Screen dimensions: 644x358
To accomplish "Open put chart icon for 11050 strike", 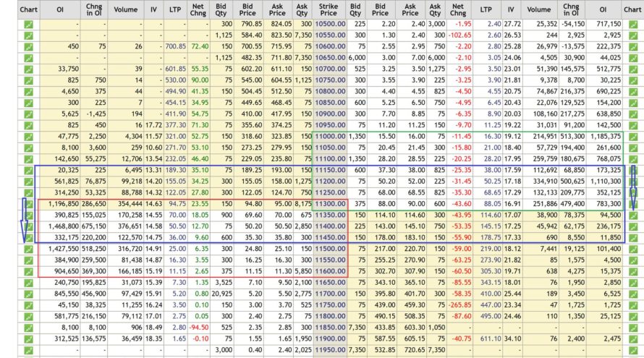I will pyautogui.click(x=633, y=148).
